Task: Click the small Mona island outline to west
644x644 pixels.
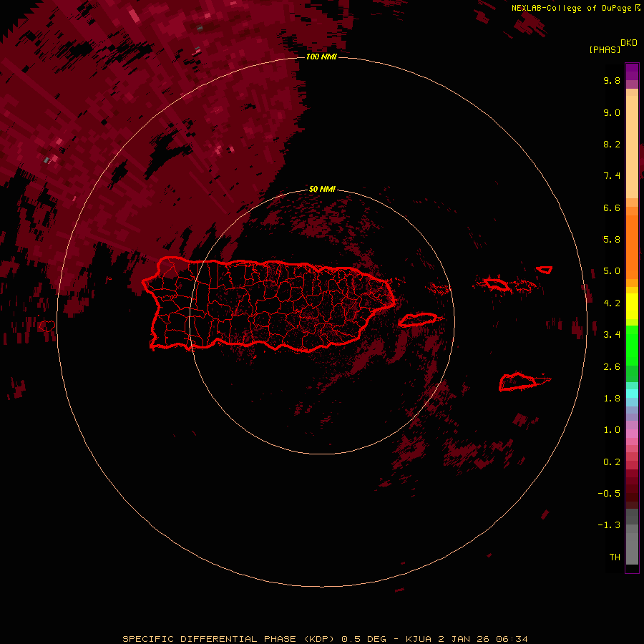Action: pos(47,326)
